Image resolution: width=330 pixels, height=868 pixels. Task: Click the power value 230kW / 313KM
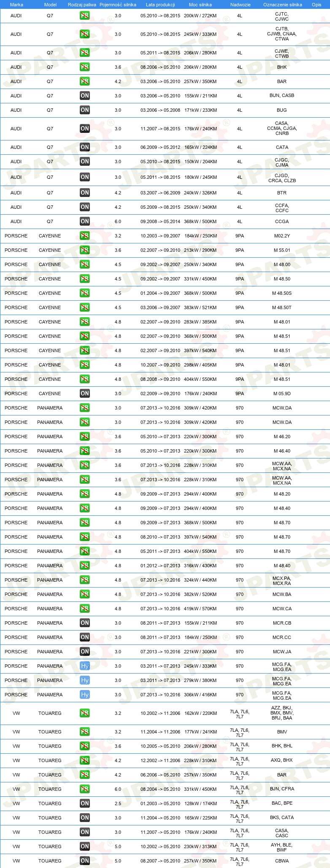[200, 847]
